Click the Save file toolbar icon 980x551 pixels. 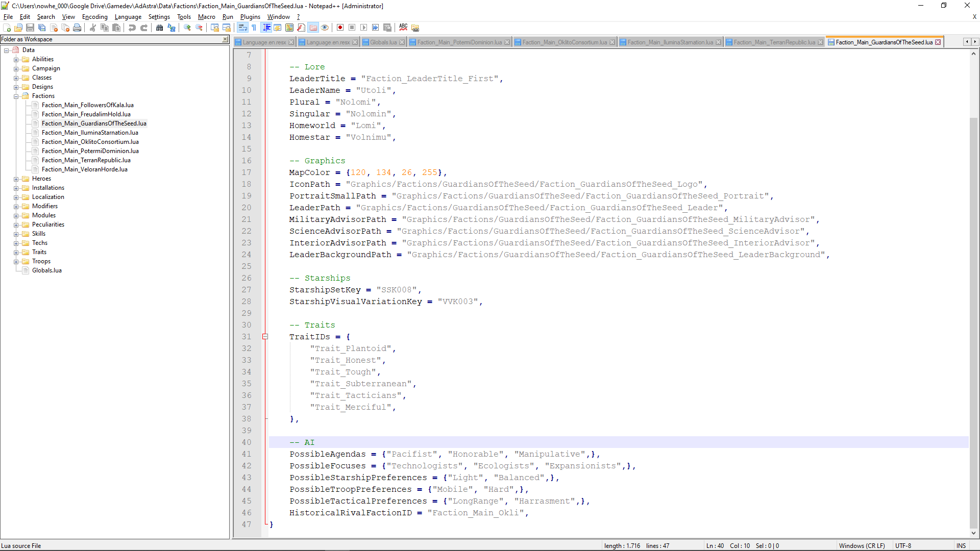point(30,28)
